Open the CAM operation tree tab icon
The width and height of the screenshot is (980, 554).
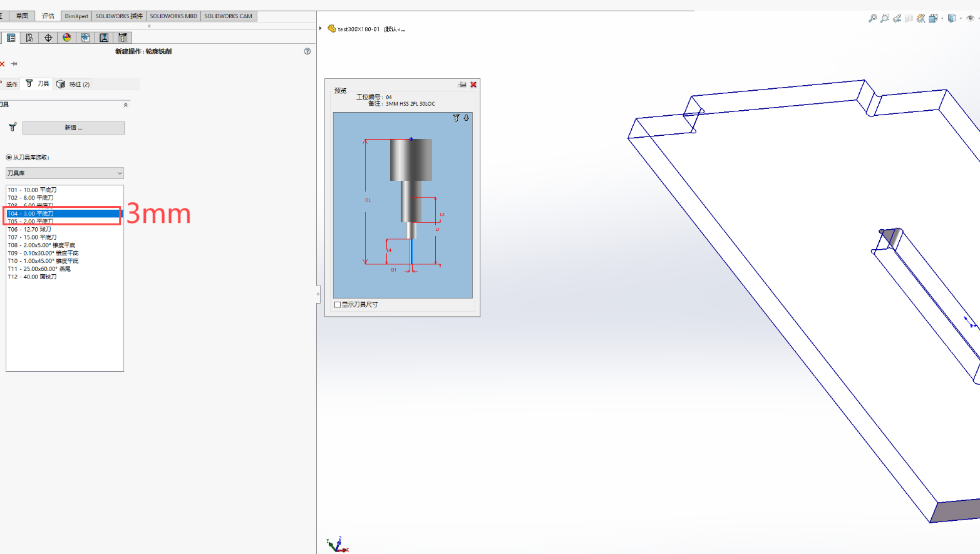point(104,38)
